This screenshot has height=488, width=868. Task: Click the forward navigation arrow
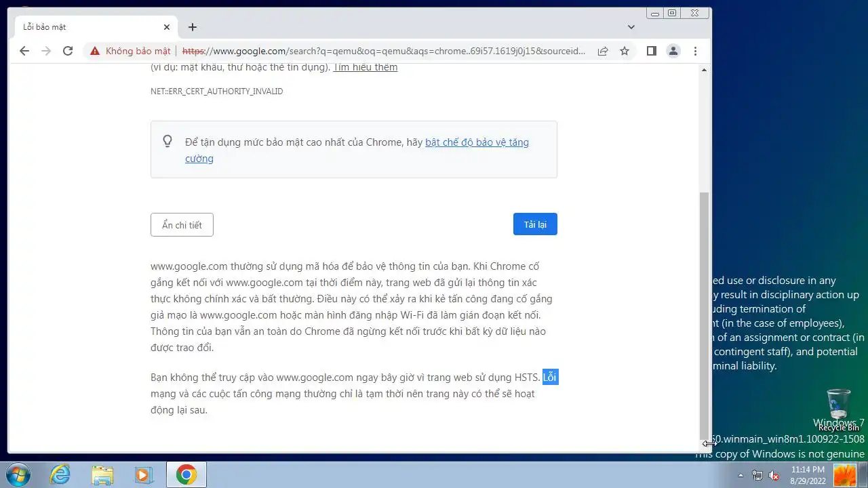46,51
